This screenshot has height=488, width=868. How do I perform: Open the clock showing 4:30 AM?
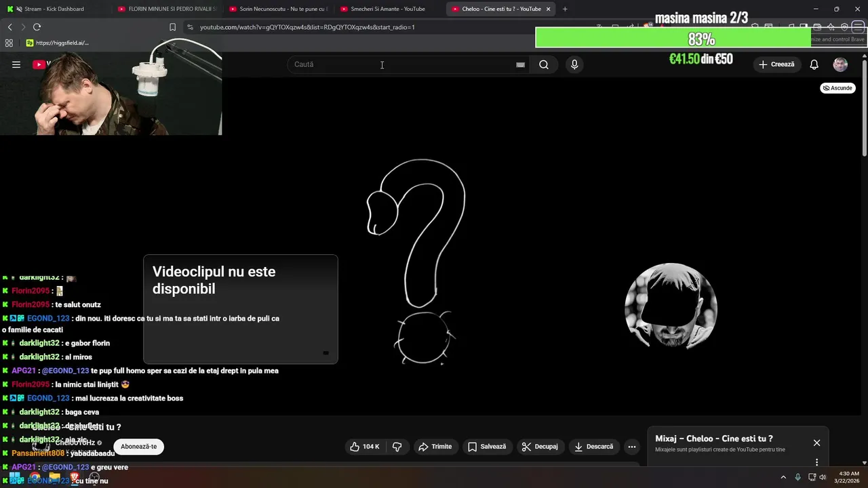(849, 477)
